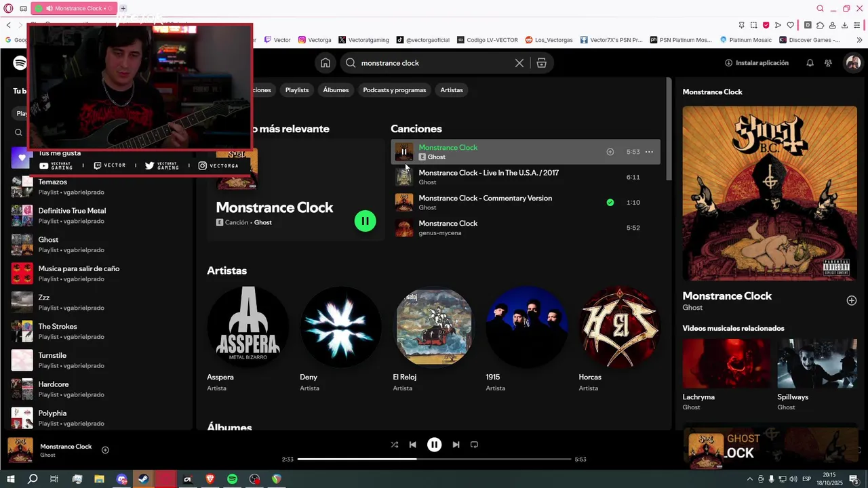Open Friend Activity icon beside bell
The height and width of the screenshot is (488, 868).
828,63
